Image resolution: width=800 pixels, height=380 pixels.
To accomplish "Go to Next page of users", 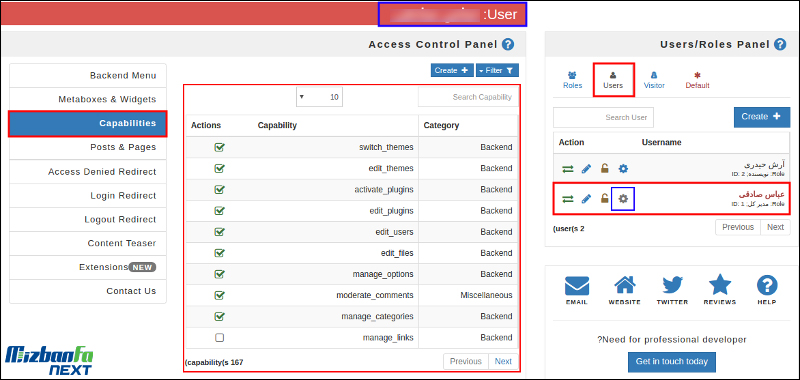I will 775,227.
